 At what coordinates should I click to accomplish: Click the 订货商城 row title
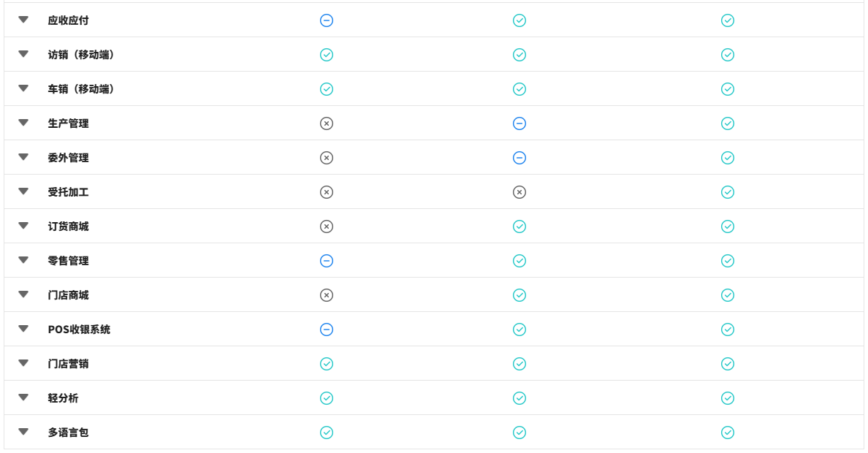pos(68,226)
